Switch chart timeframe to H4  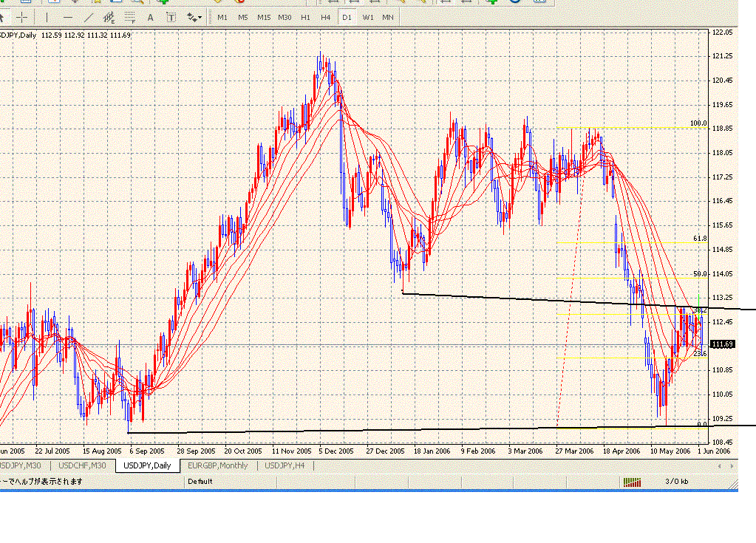click(x=325, y=17)
